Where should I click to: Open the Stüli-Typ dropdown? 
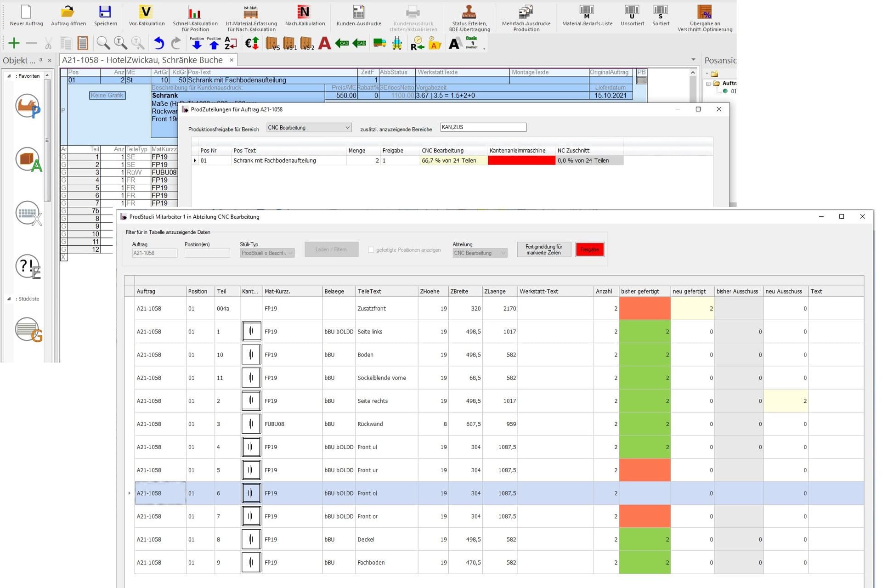pos(290,253)
